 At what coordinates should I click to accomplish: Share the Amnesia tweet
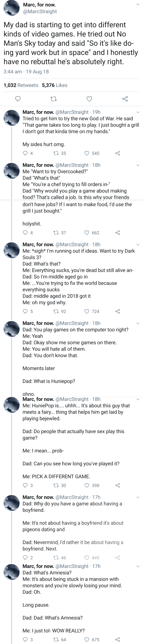click(x=118, y=640)
